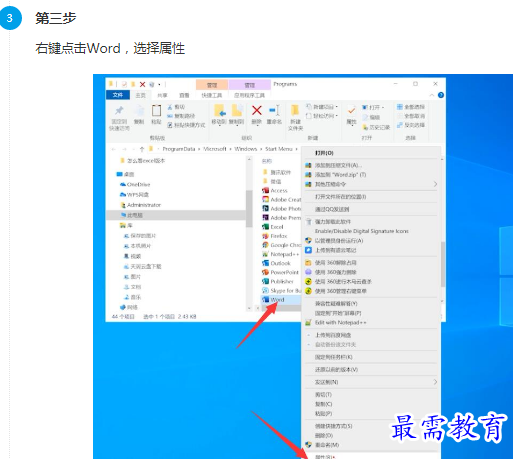Click the Cut scissors item in the ribbon

point(176,107)
